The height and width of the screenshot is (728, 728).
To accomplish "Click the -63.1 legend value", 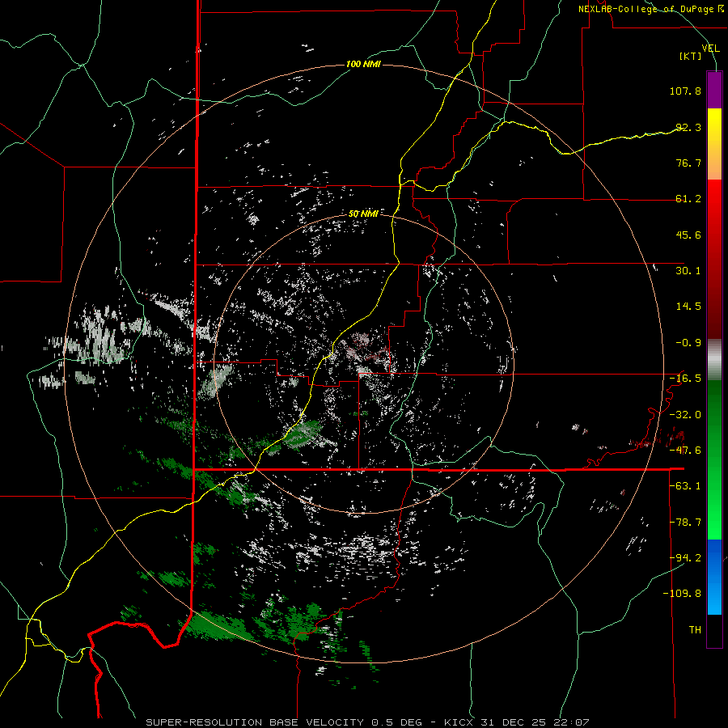I will pyautogui.click(x=685, y=486).
